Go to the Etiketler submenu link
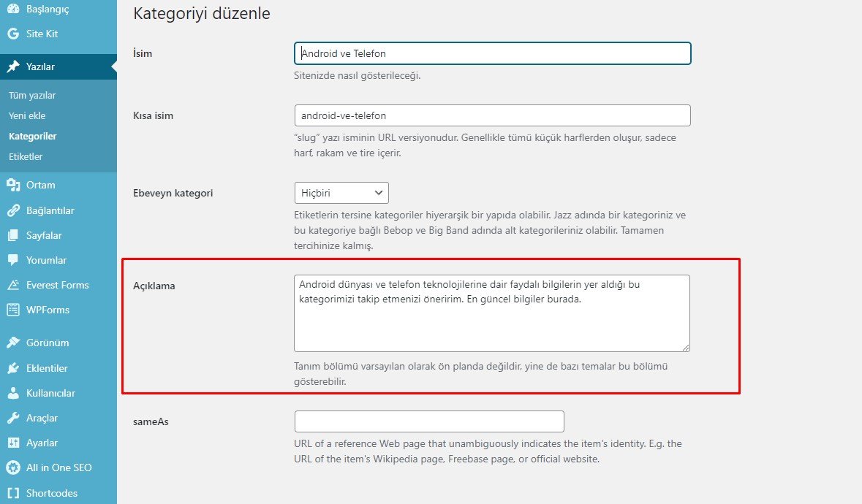 [26, 157]
